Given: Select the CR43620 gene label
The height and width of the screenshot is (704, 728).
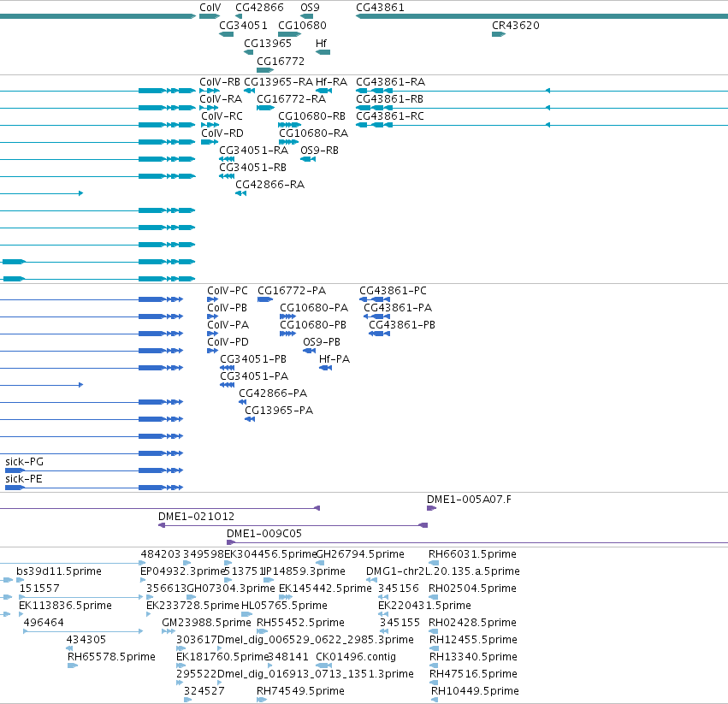Looking at the screenshot, I should point(515,26).
